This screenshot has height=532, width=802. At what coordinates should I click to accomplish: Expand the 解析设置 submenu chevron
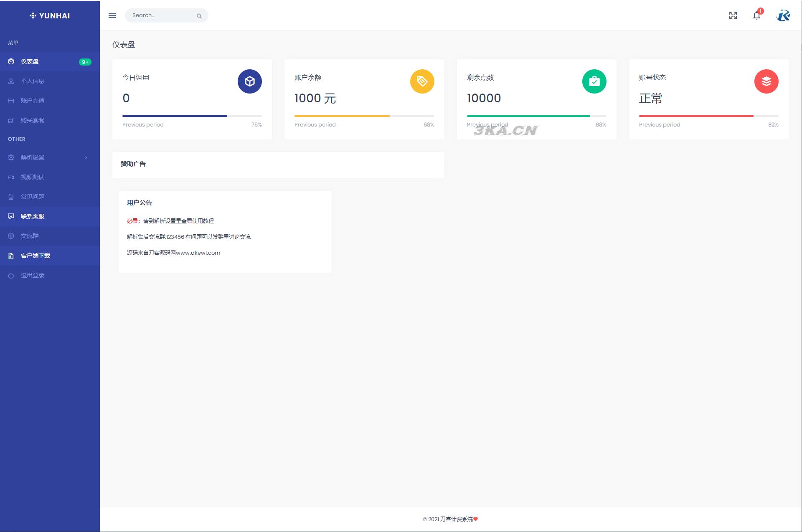pos(86,157)
